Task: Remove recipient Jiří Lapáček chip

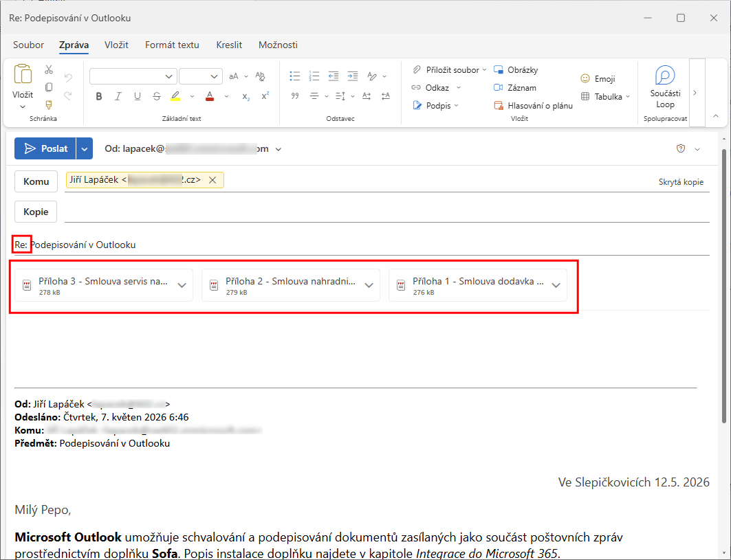Action: point(212,180)
